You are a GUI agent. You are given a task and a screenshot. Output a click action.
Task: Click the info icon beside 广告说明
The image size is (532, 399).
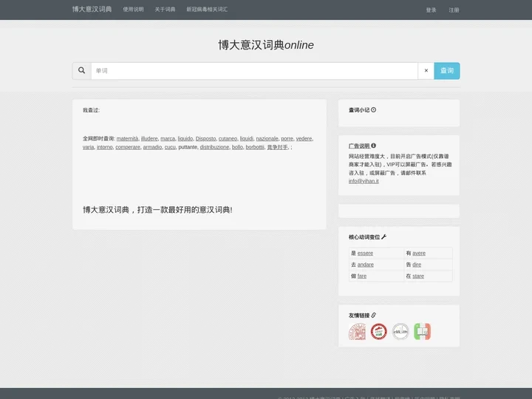374,146
